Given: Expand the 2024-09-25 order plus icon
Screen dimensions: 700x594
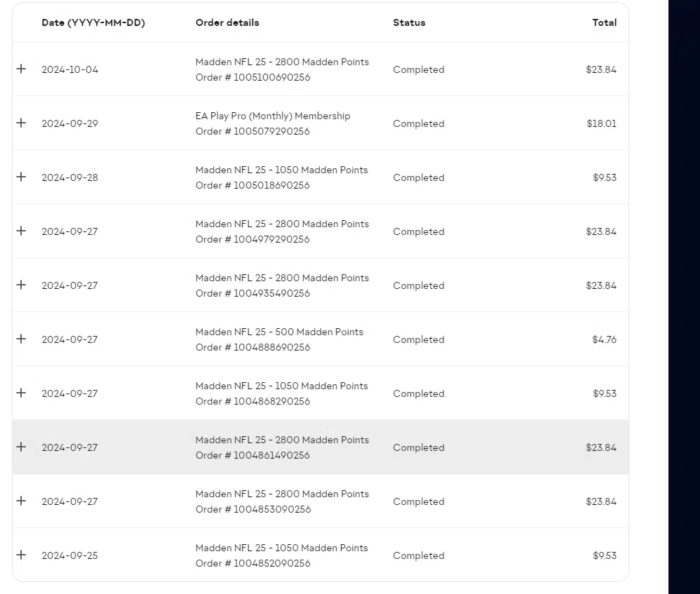Looking at the screenshot, I should tap(21, 555).
